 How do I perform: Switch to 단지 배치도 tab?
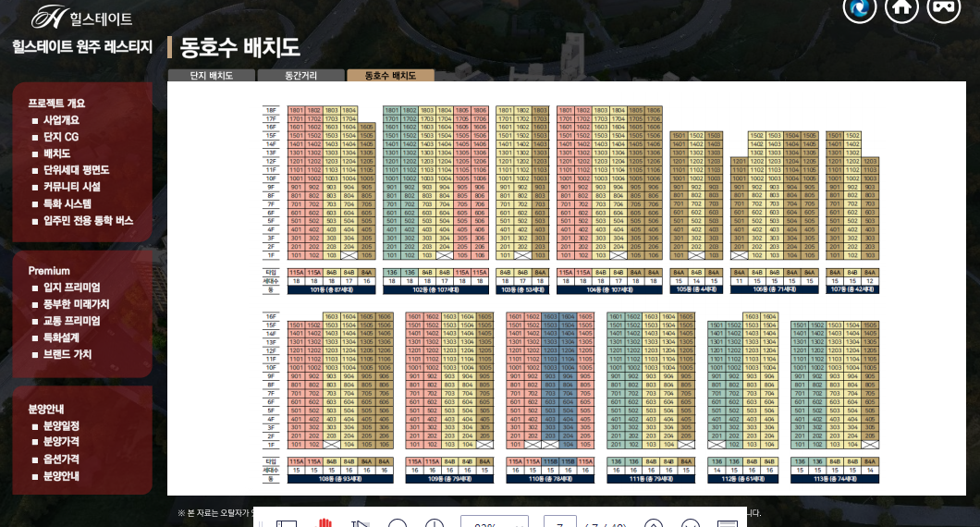[x=211, y=76]
